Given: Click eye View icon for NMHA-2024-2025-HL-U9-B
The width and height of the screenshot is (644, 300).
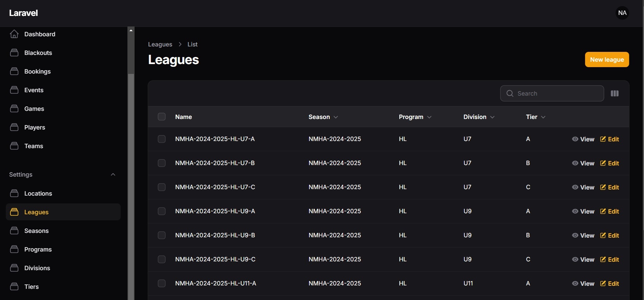Looking at the screenshot, I should tap(575, 235).
